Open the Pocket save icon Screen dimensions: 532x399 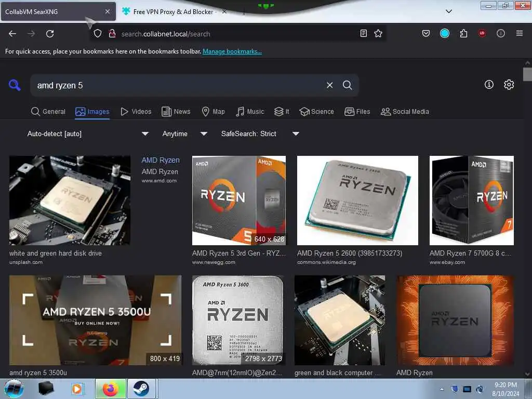click(426, 33)
